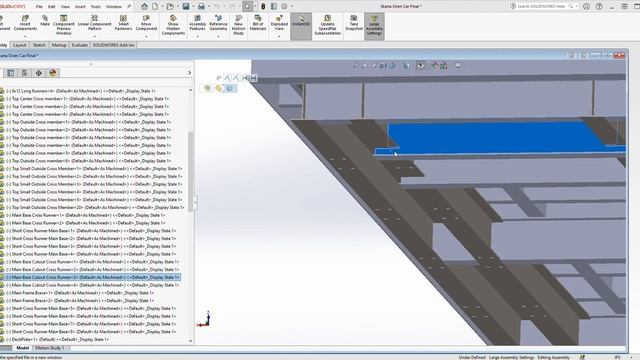Open the Help question mark icon

click(x=599, y=6)
